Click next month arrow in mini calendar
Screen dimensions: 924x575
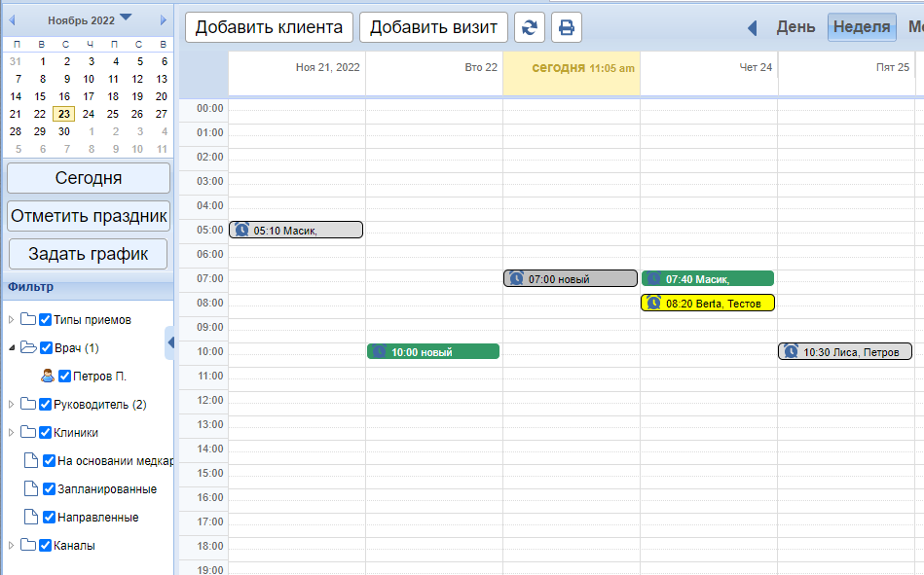coord(163,19)
